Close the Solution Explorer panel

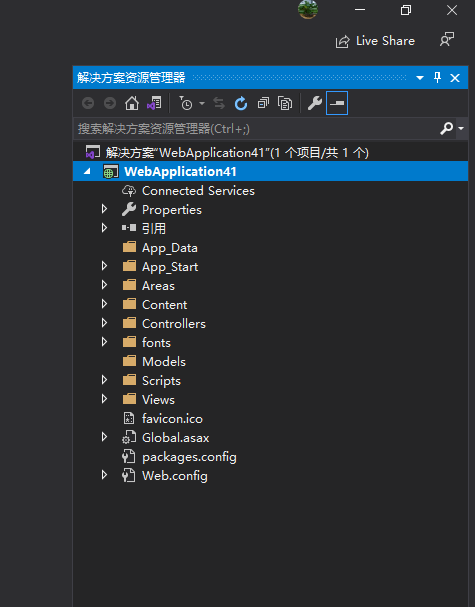click(x=455, y=78)
